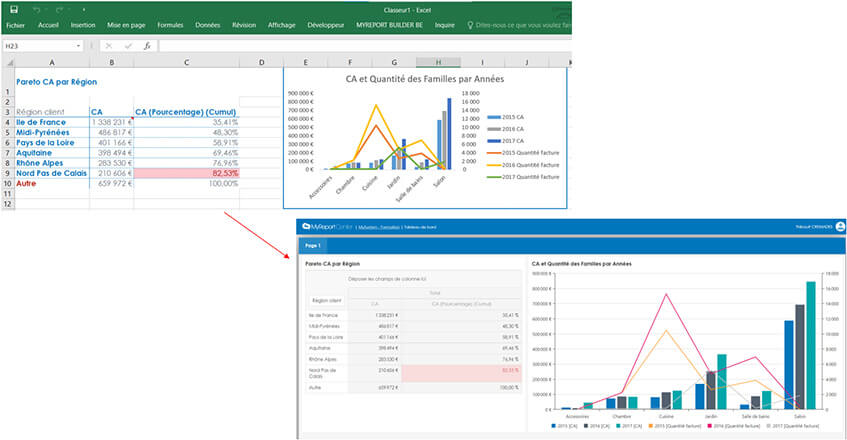Click the Ile de France cell

[52, 123]
